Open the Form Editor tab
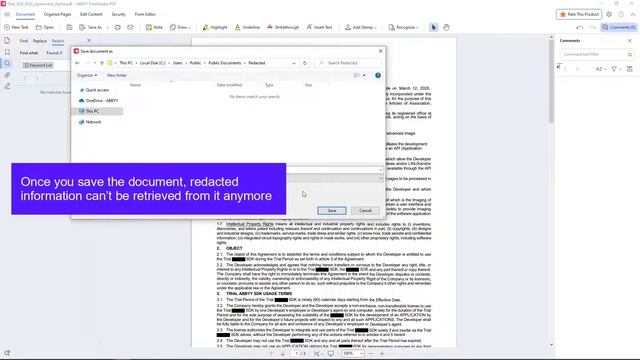The width and height of the screenshot is (640, 360). (x=145, y=14)
